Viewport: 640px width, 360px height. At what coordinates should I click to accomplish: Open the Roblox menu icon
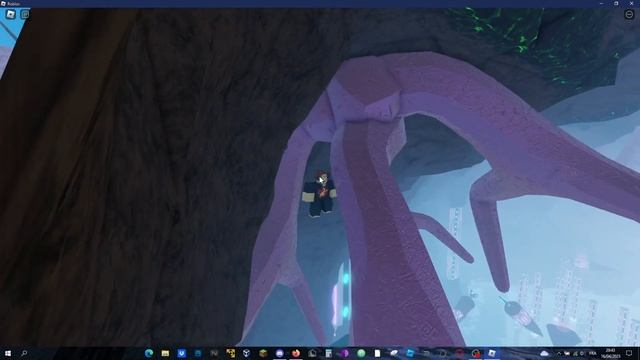pyautogui.click(x=11, y=15)
